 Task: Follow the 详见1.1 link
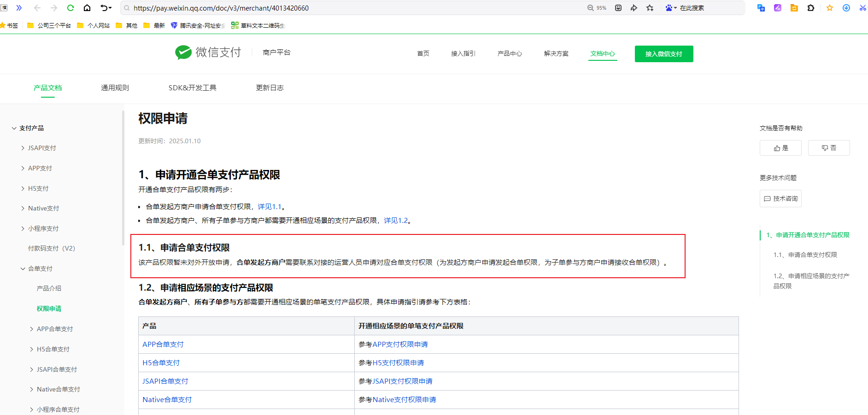click(270, 207)
